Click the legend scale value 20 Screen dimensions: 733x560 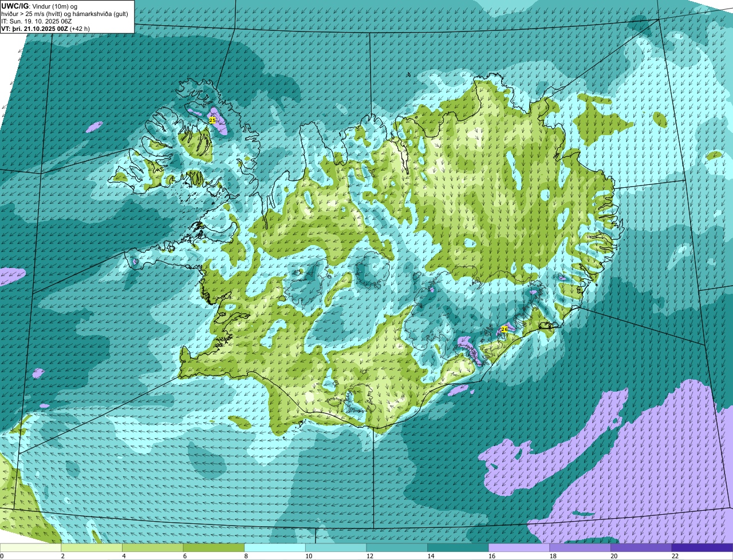[614, 556]
